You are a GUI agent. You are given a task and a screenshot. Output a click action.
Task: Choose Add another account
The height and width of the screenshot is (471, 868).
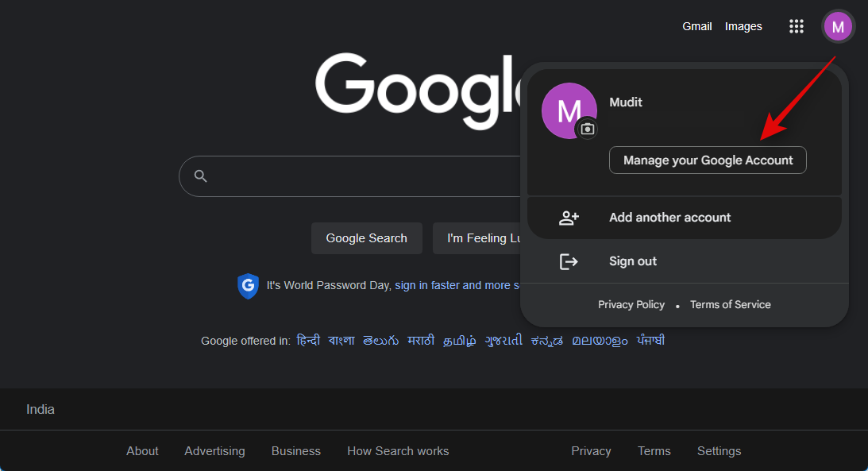[685, 218]
